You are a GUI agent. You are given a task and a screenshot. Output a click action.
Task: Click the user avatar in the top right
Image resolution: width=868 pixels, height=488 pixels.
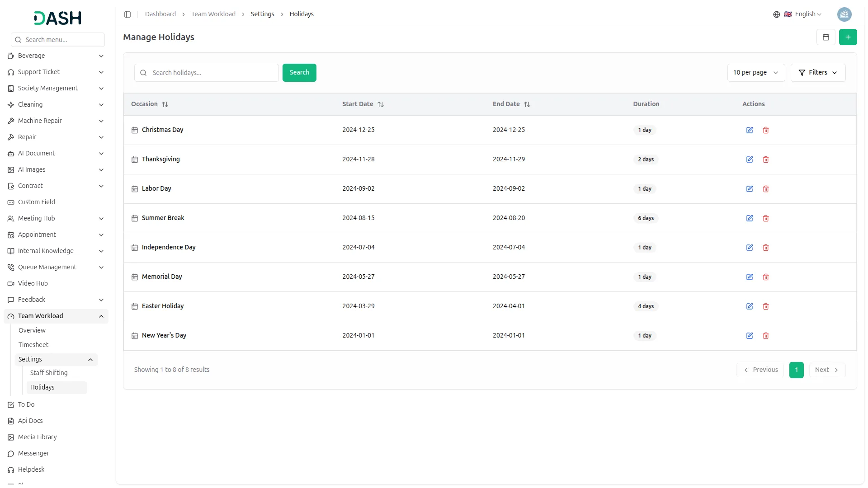click(x=844, y=14)
